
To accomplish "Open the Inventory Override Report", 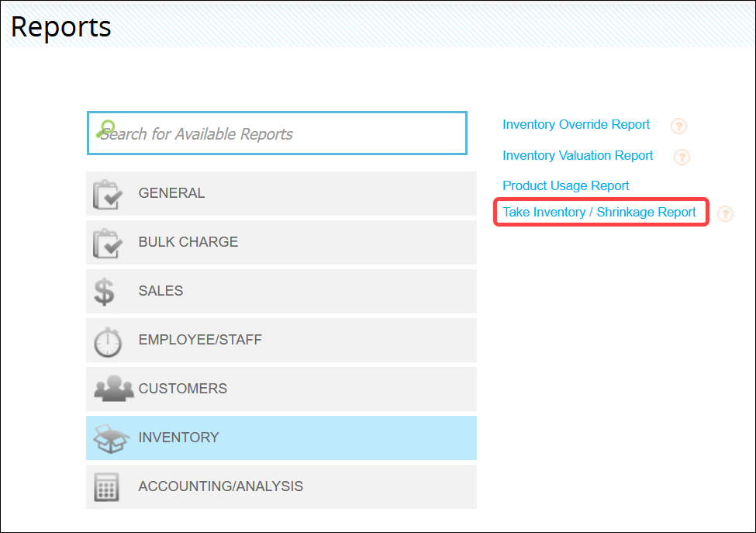I will (x=576, y=124).
